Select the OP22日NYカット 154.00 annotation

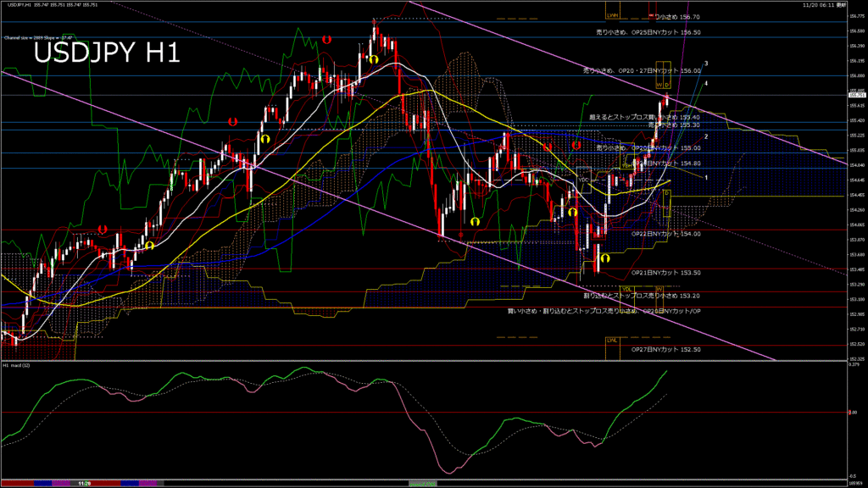click(x=666, y=234)
